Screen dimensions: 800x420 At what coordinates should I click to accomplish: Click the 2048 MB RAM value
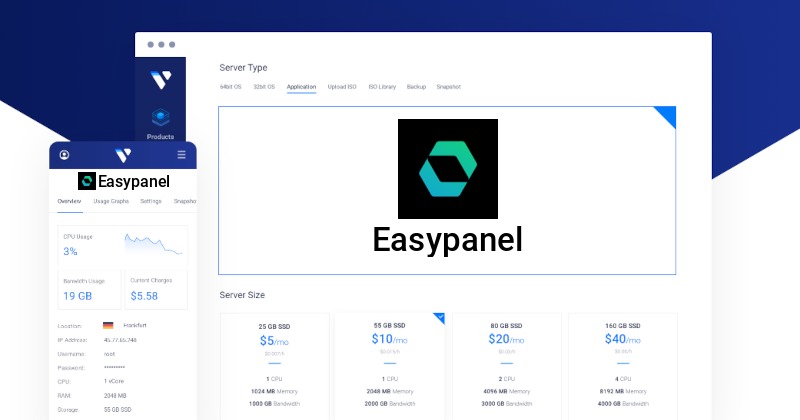(115, 396)
